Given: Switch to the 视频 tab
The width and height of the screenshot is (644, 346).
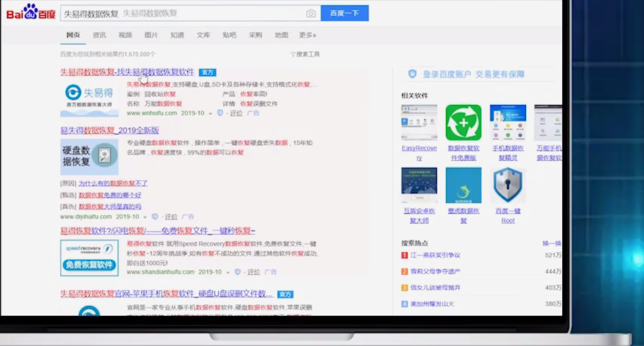Looking at the screenshot, I should [x=125, y=35].
